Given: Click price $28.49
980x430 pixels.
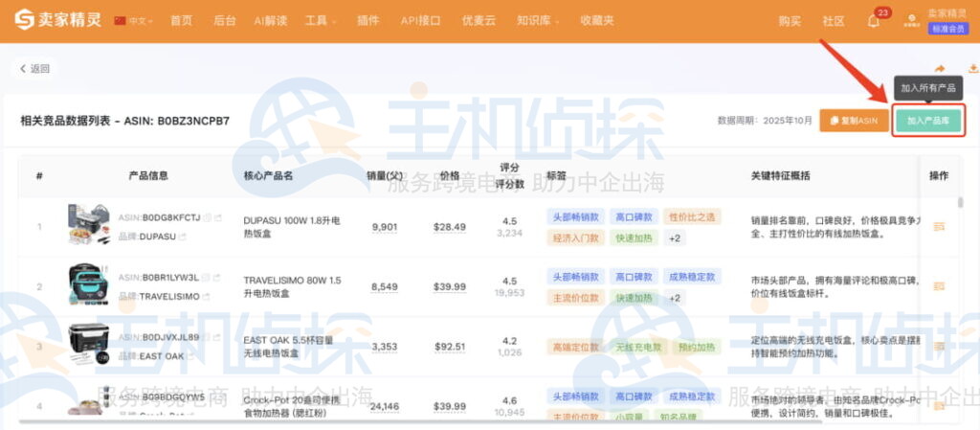Looking at the screenshot, I should pos(450,227).
